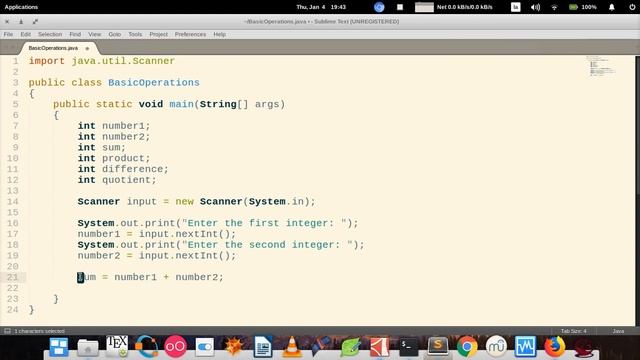This screenshot has height=360, width=640.
Task: Open the Goto menu
Action: [x=115, y=34]
